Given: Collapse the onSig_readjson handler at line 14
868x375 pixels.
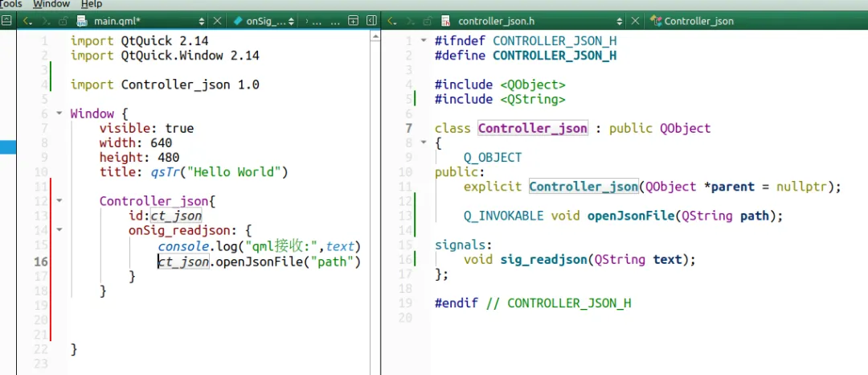Looking at the screenshot, I should (59, 229).
